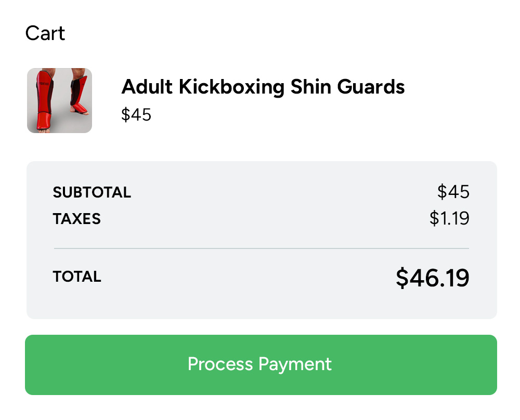The width and height of the screenshot is (520, 420).
Task: Select the Cart heading
Action: [45, 33]
